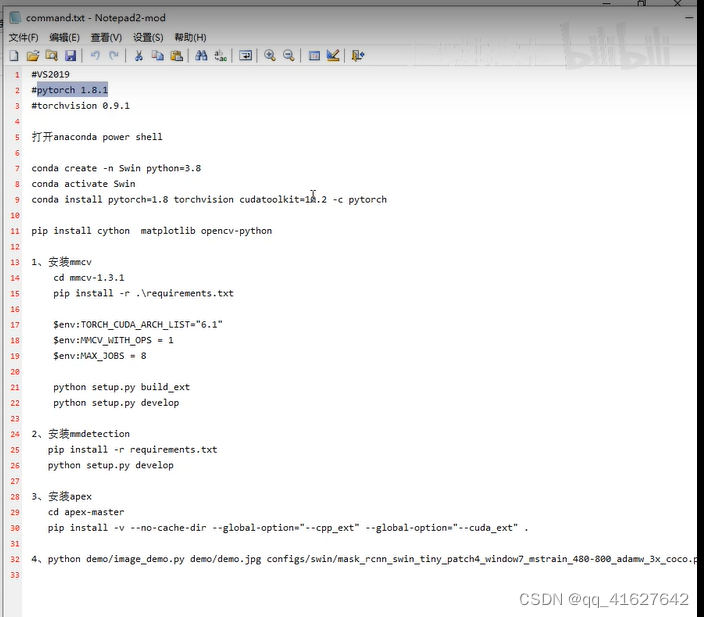Open the Replace text tool icon

coord(220,56)
